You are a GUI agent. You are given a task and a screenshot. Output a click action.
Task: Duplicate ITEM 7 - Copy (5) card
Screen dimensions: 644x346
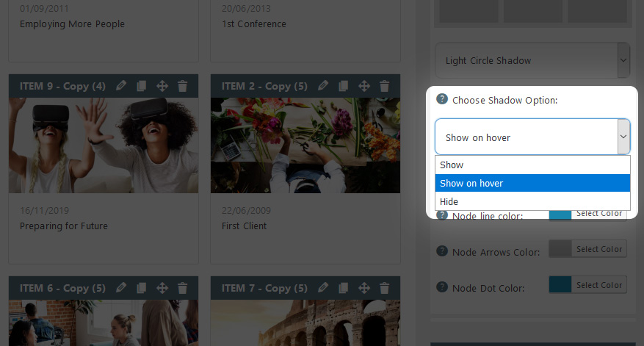point(344,288)
